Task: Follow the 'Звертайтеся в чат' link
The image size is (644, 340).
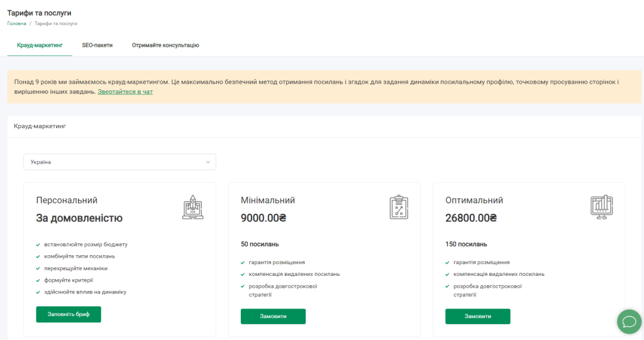Action: click(125, 92)
